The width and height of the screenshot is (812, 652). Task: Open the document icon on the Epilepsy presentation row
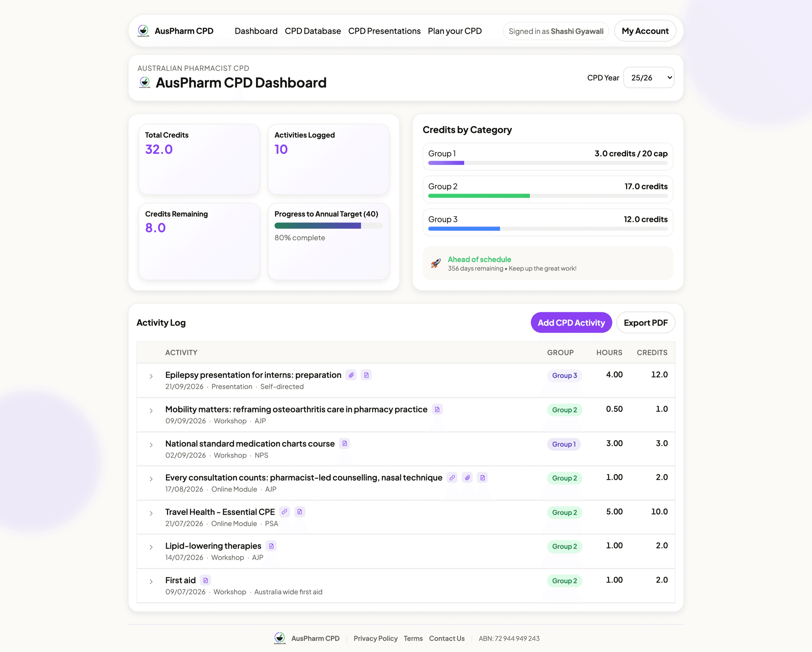(x=366, y=375)
